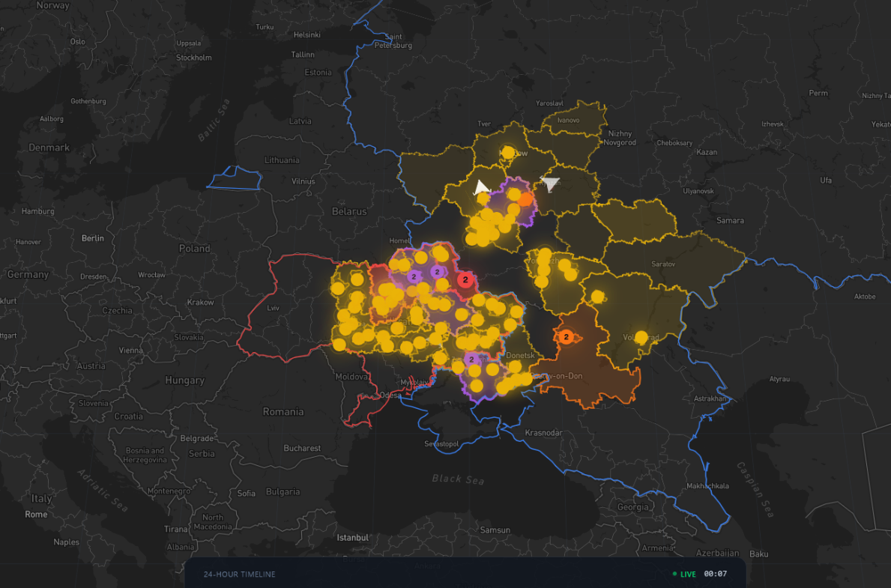
Task: Click lone yellow marker southwest of Saratov label
Action: point(597,297)
